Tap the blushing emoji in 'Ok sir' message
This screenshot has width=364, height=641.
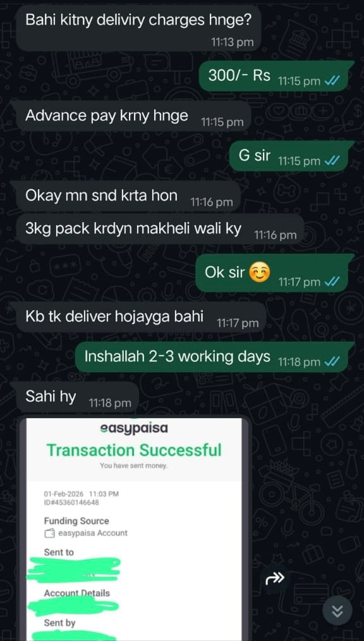coord(259,273)
